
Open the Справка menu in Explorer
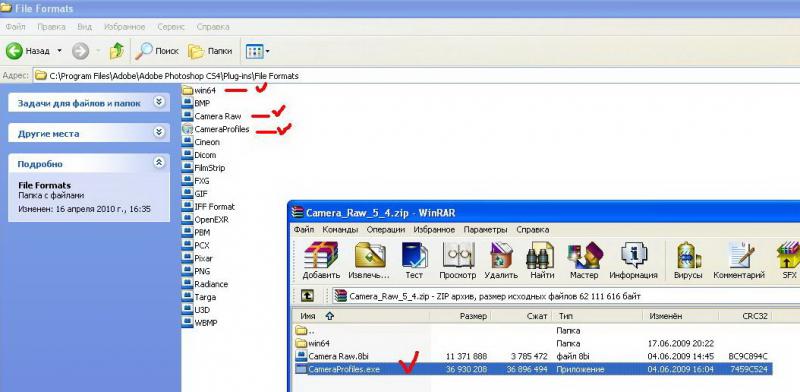[x=213, y=27]
